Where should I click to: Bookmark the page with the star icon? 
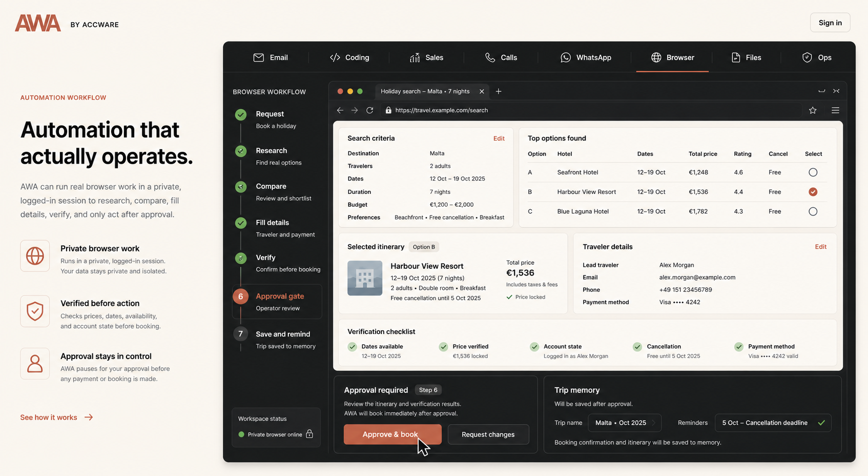click(x=813, y=110)
